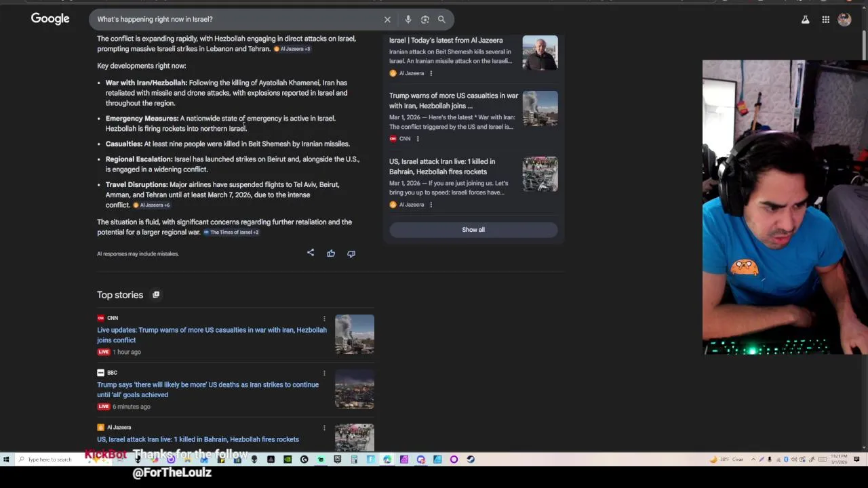868x488 pixels.
Task: Open the volume tray icon
Action: tap(794, 460)
